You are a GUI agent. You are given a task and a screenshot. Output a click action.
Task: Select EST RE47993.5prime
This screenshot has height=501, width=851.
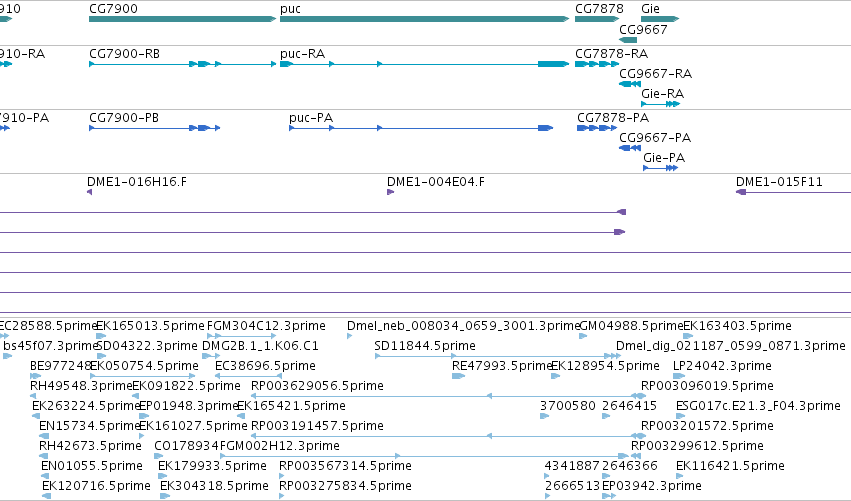coord(502,366)
